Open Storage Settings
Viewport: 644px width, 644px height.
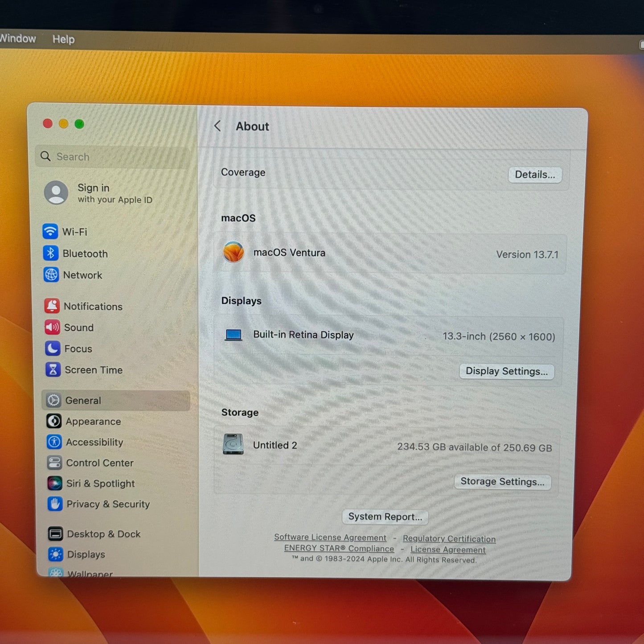click(502, 481)
